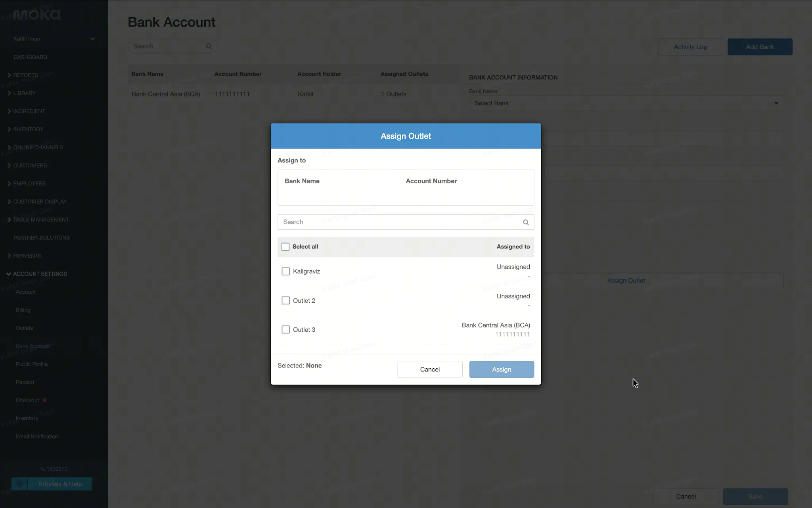Expand the Employees sidebar section
The image size is (812, 508).
[x=29, y=183]
